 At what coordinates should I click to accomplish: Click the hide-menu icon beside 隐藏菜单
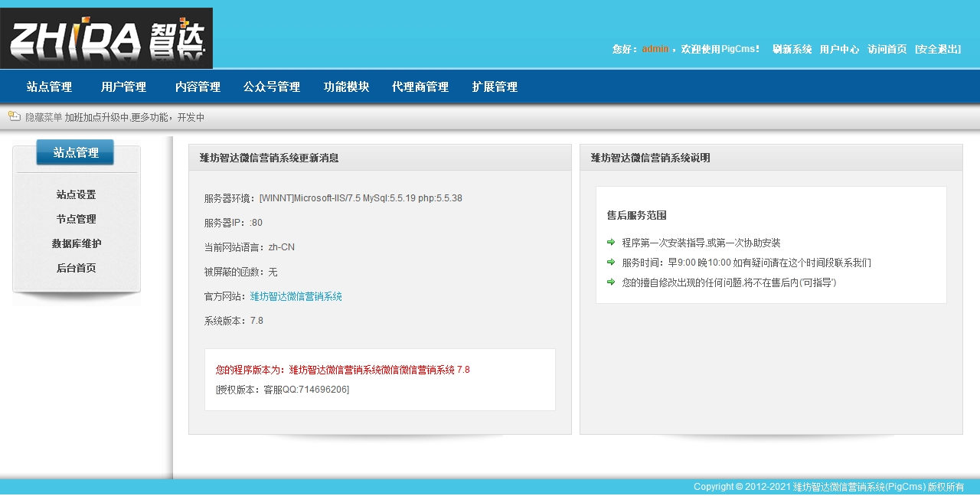(15, 116)
